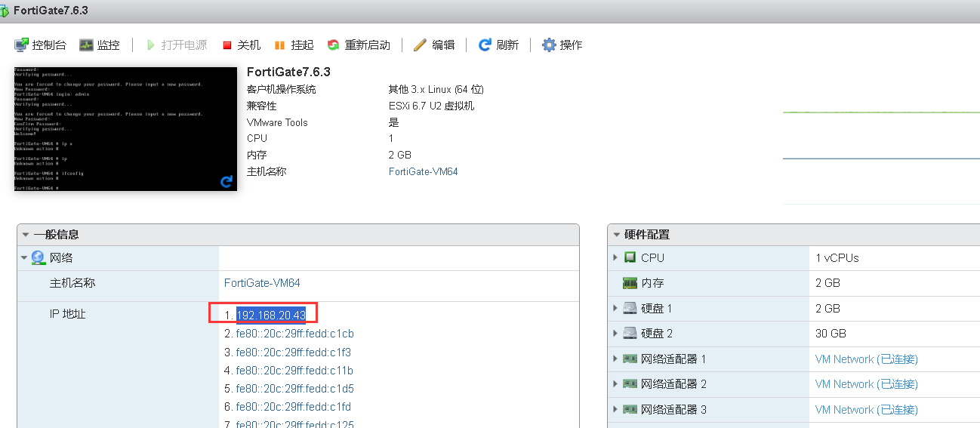
Task: Click the 网络适配器 2 adapter icon
Action: point(630,384)
